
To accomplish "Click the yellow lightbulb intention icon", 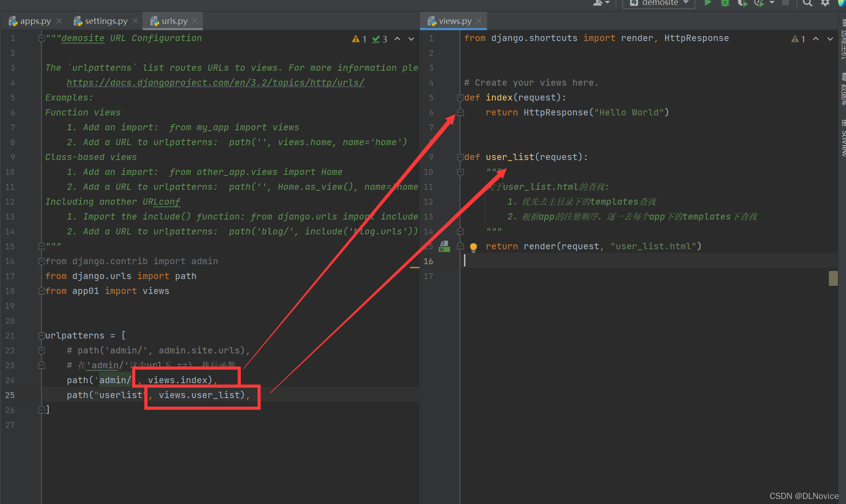I will (474, 247).
